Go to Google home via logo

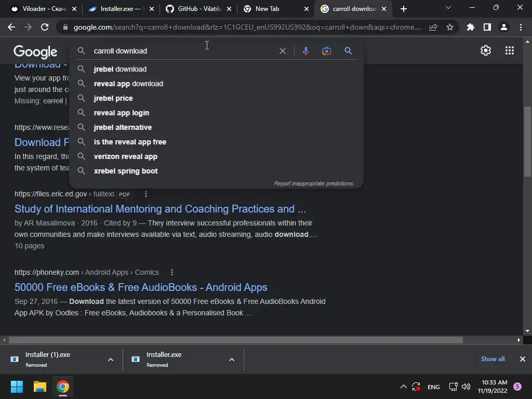(35, 51)
